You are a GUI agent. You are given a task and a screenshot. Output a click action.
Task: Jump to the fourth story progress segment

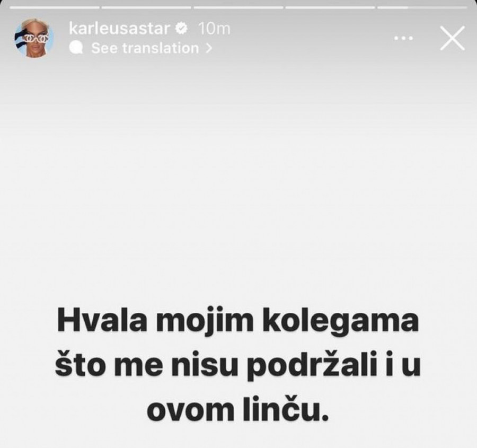pos(330,7)
